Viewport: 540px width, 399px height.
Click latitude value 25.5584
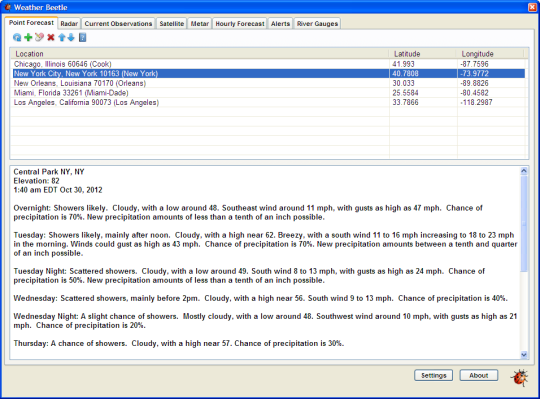[405, 93]
